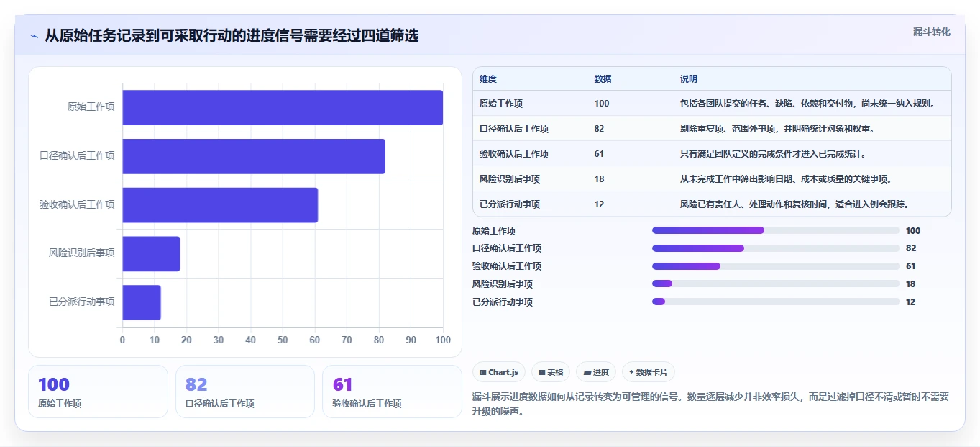Click the lightning icon beside the title
The width and height of the screenshot is (980, 447).
34,35
